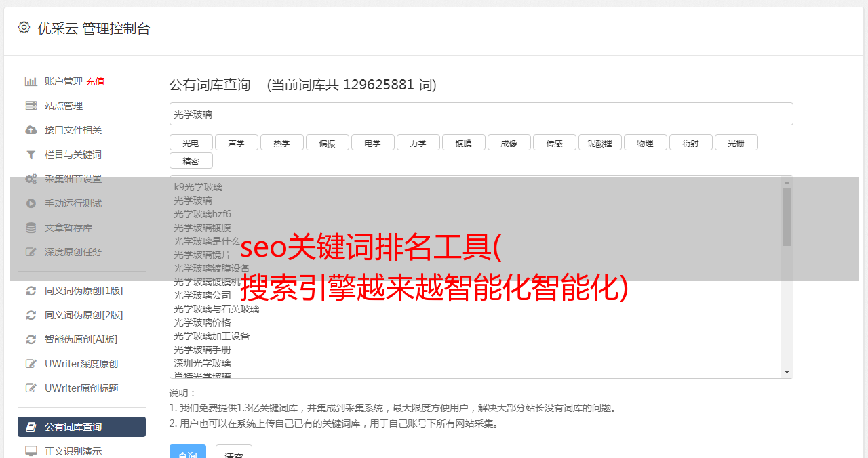Click the database icon for 文章暂存库
Image resolution: width=868 pixels, height=458 pixels.
tap(31, 228)
